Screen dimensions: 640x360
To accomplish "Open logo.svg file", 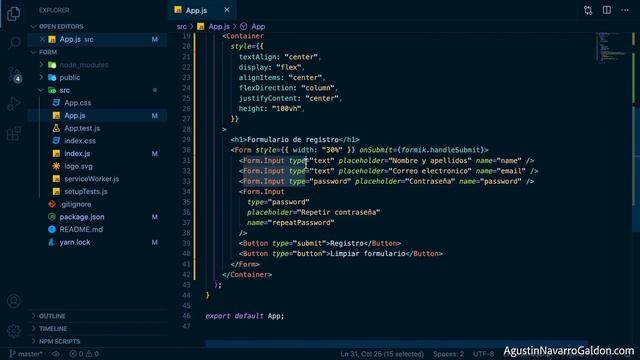I will point(98,166).
